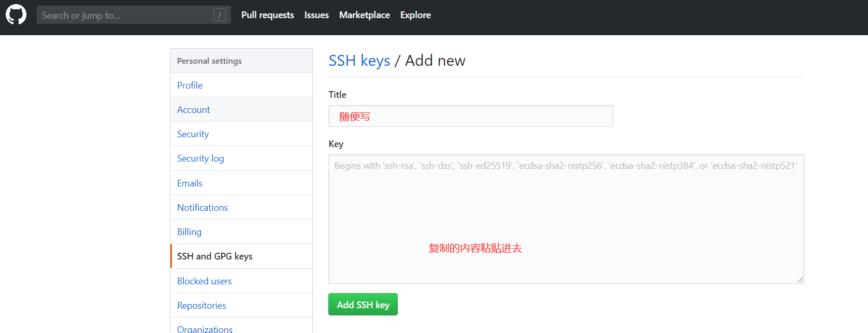Open Repositories settings
Viewport: 868px width, 333px height.
241,305
